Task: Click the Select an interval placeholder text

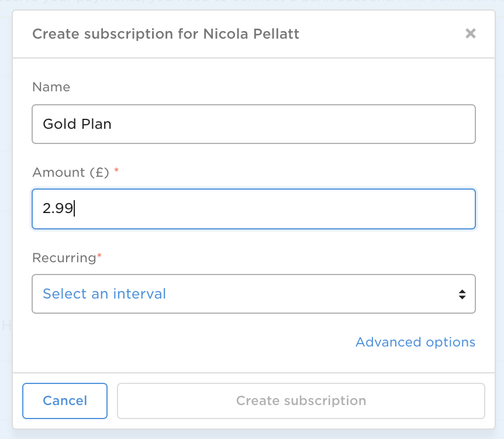Action: [x=104, y=294]
